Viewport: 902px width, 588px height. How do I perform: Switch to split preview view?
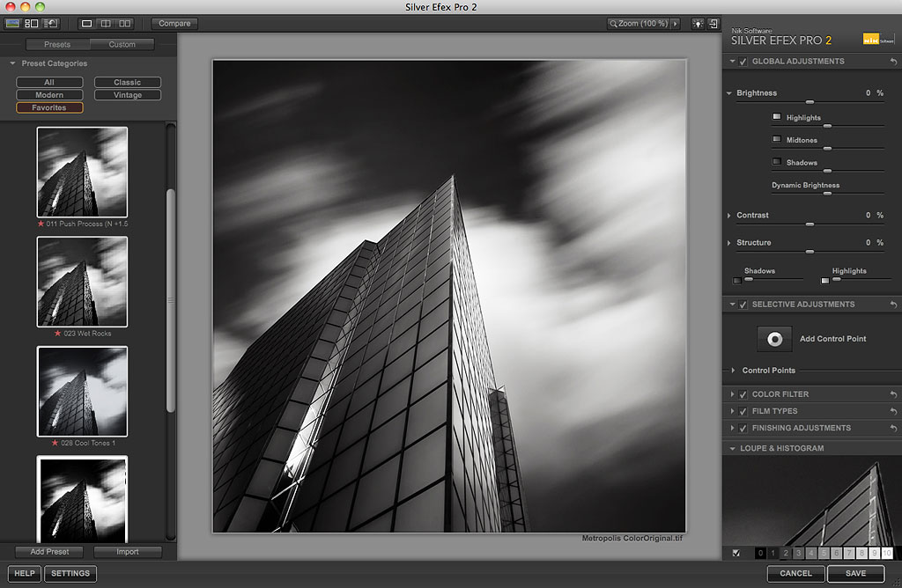[x=106, y=24]
